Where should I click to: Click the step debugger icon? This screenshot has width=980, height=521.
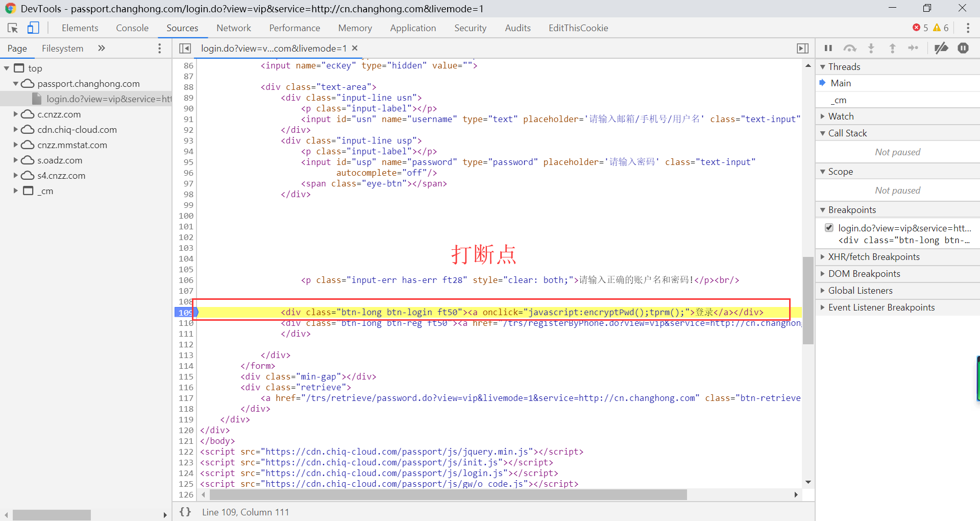click(913, 48)
